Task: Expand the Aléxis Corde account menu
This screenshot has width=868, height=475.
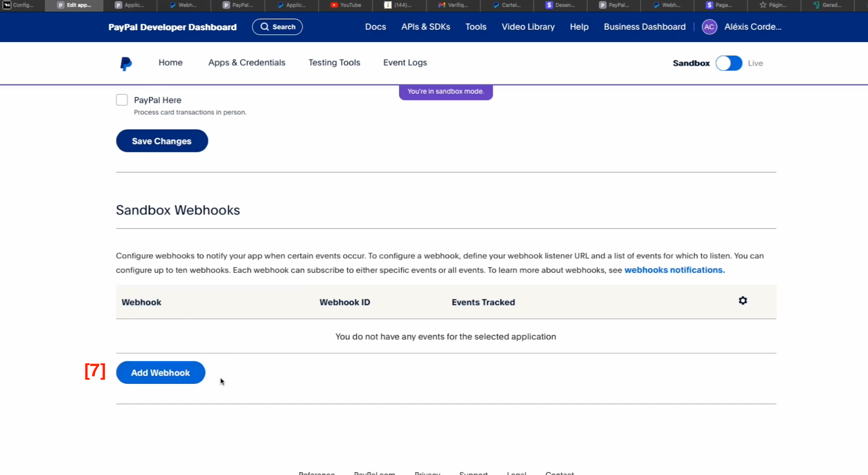Action: tap(753, 27)
